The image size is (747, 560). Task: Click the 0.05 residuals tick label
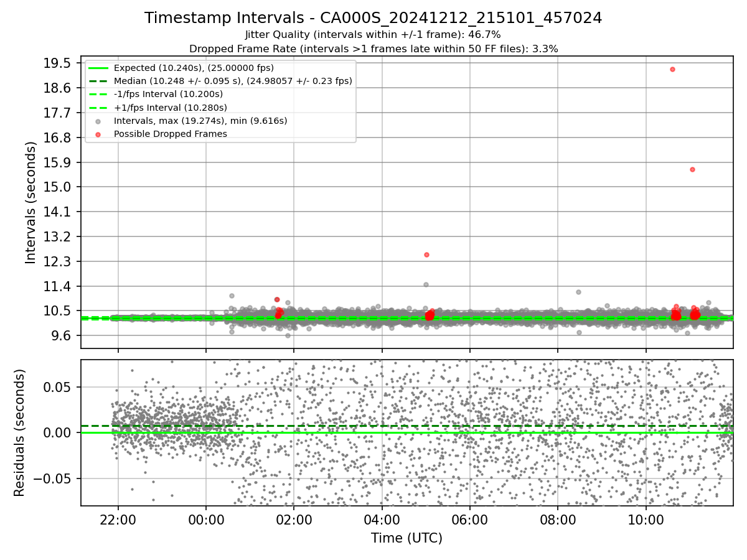(x=57, y=387)
